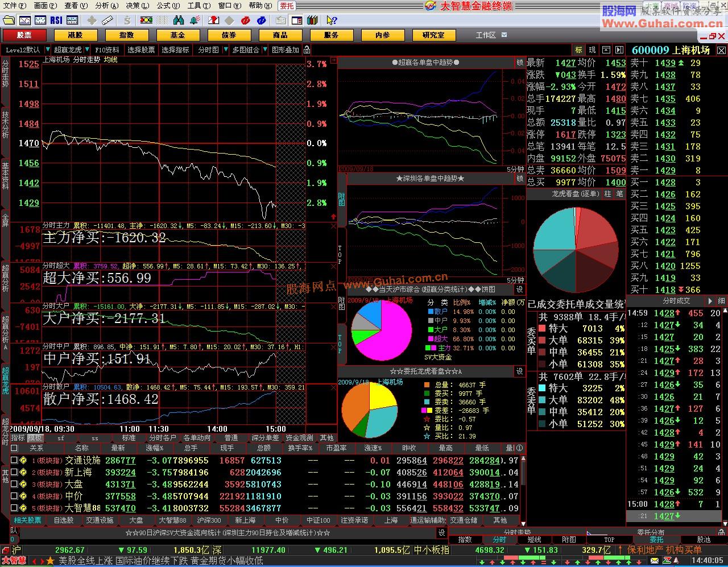Image resolution: width=728 pixels, height=567 pixels.
Task: Click the panel layout window icon
Action: 296,20
